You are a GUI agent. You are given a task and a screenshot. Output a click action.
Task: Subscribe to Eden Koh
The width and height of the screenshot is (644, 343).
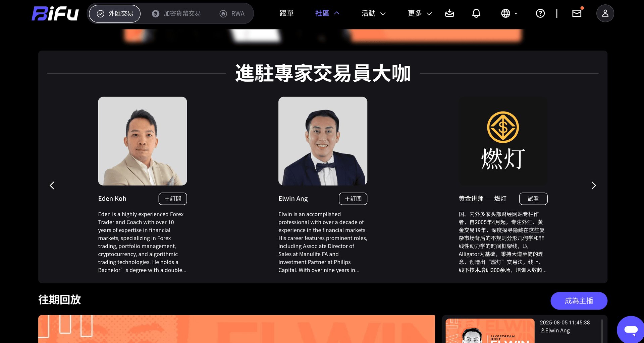tap(173, 199)
